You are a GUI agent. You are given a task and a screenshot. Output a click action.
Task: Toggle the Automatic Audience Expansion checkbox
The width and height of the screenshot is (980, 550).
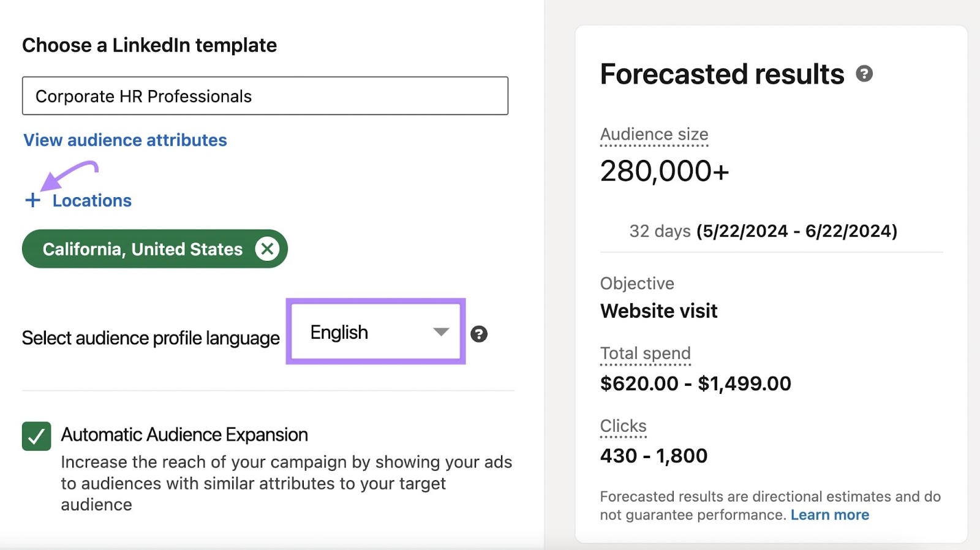[36, 435]
